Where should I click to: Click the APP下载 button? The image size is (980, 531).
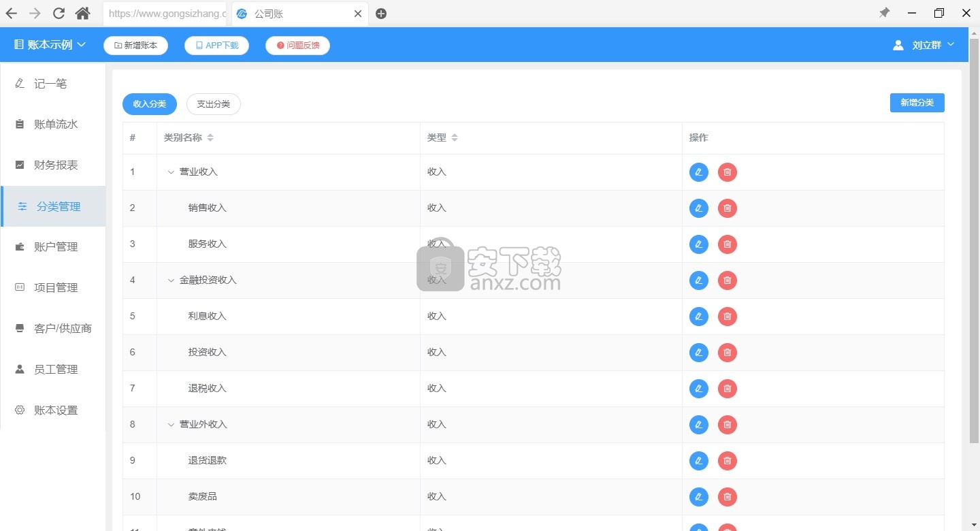point(217,46)
